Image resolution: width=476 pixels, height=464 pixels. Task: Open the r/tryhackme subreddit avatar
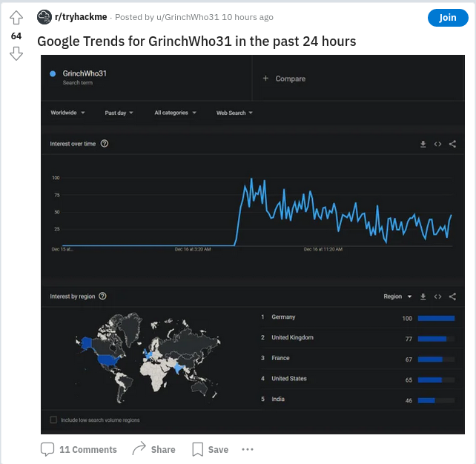click(44, 17)
